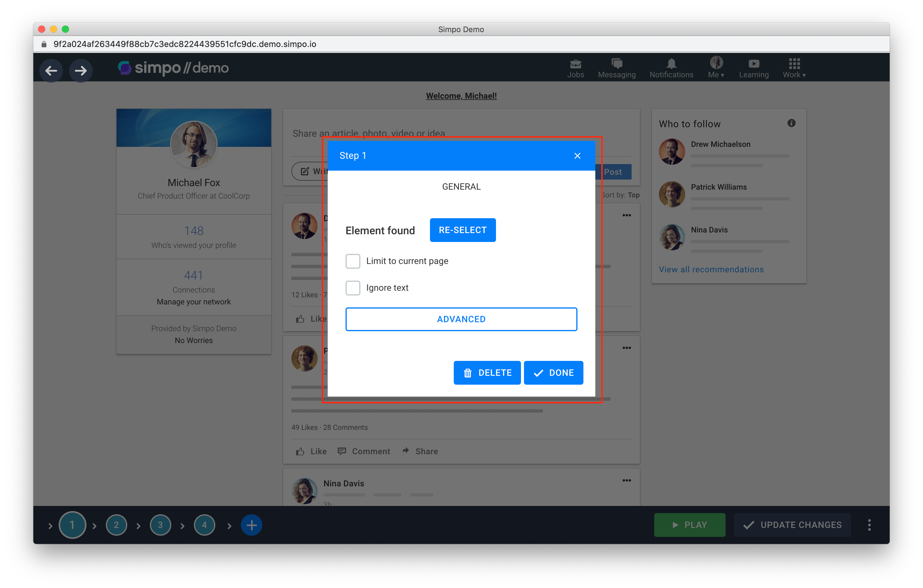Screen dimensions: 923x588
Task: Click the Post button
Action: (x=613, y=172)
